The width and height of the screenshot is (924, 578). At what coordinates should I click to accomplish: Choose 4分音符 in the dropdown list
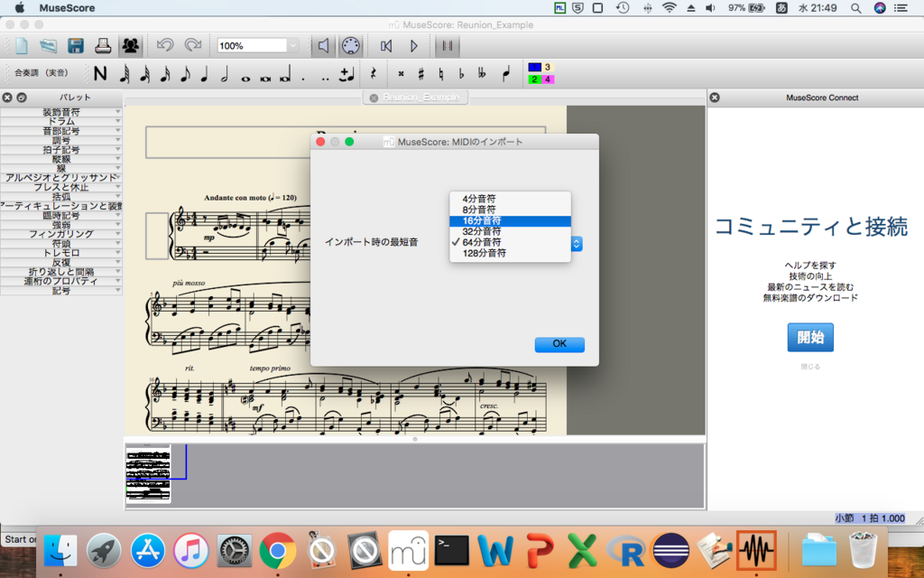tap(511, 199)
